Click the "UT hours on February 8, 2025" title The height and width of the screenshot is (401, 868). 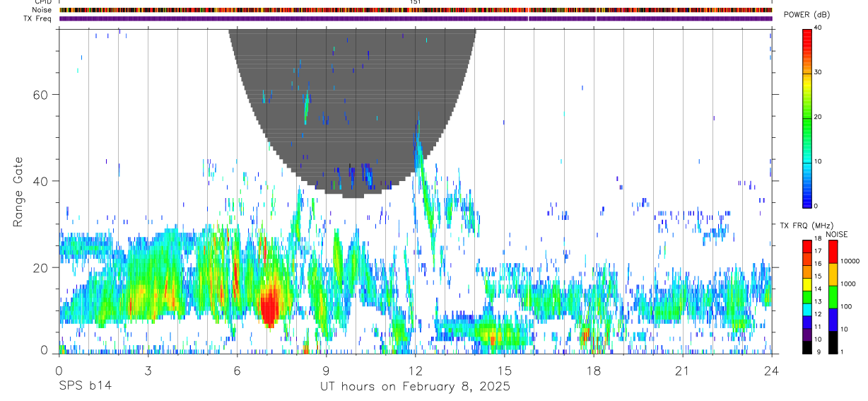click(x=416, y=386)
